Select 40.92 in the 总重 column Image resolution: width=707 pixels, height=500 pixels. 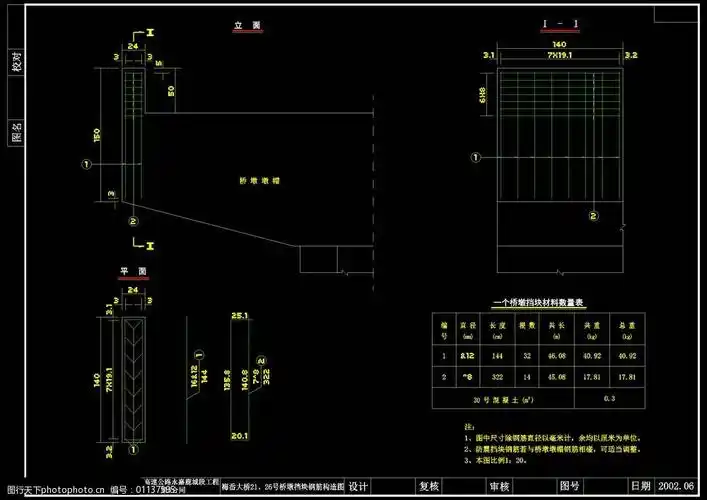pos(627,356)
